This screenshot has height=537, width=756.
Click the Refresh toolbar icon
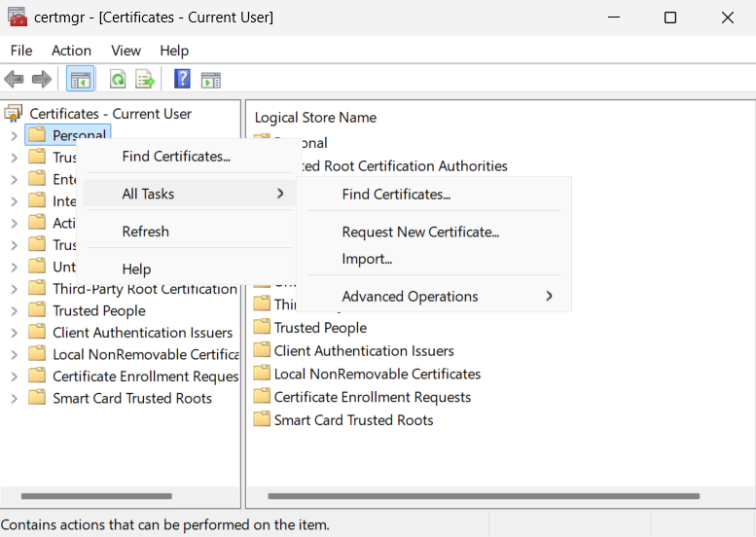tap(118, 79)
